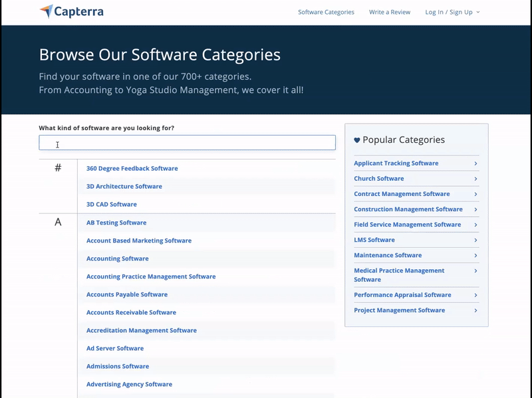Click the chevron beside Medical Practice Management
The image size is (532, 398).
(x=475, y=271)
